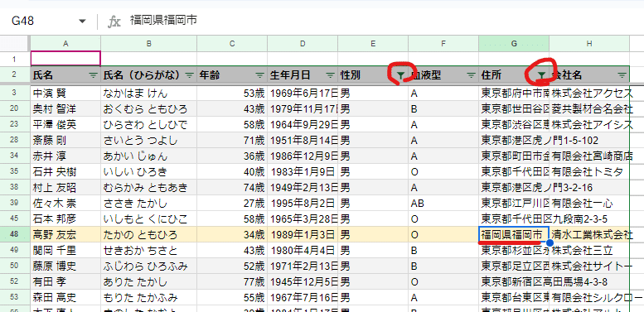Select cell 藤原 博史
Screen dimensions: 644x312
65,266
